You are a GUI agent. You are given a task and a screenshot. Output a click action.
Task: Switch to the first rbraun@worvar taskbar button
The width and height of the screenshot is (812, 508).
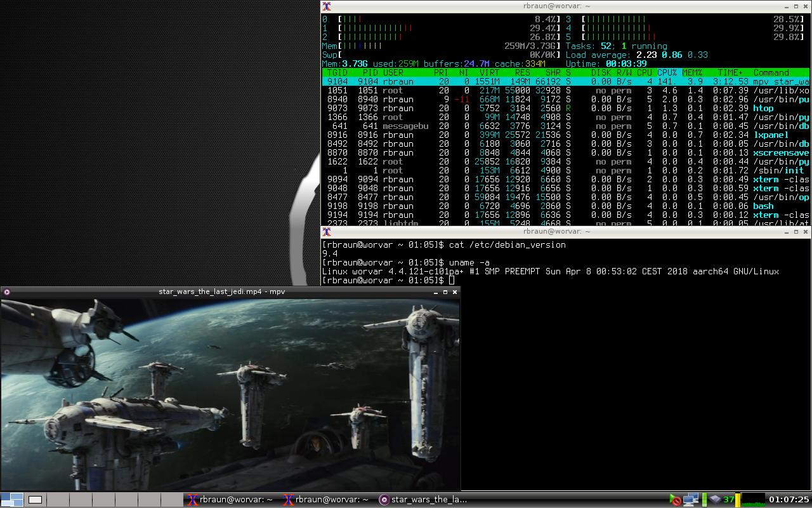(x=230, y=500)
